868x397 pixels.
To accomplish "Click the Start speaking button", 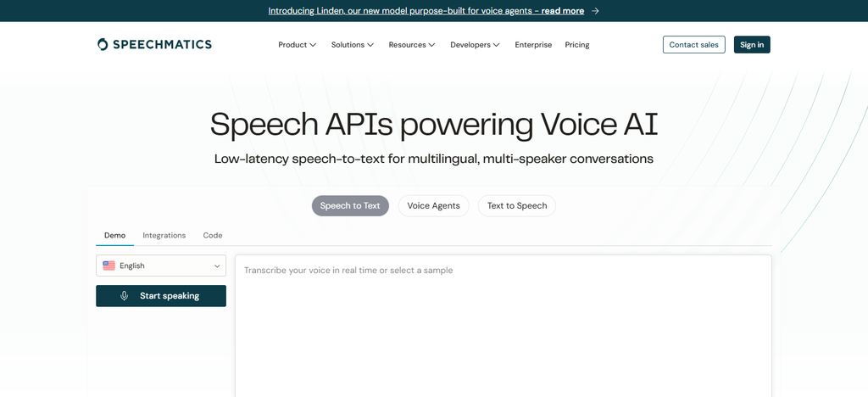I will (161, 296).
